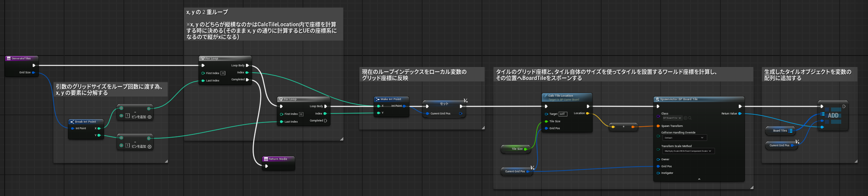
Task: Open the Transform Scale Method dropdown
Action: (689, 151)
